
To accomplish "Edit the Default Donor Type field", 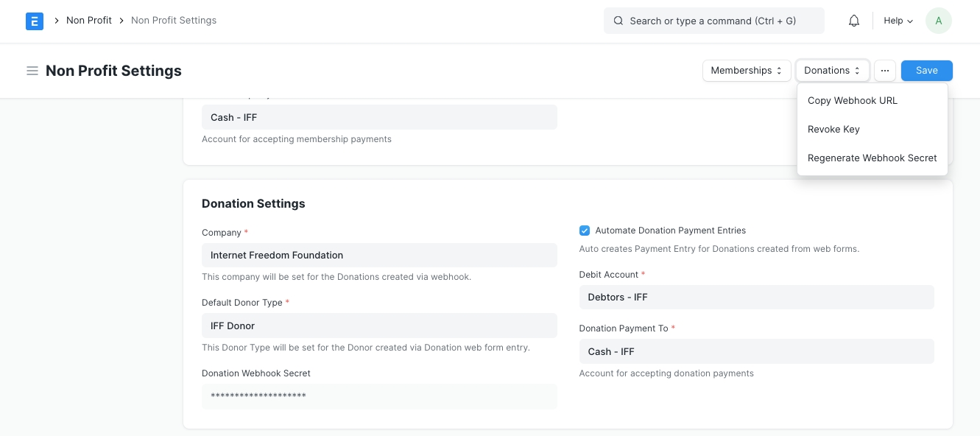I will (379, 326).
